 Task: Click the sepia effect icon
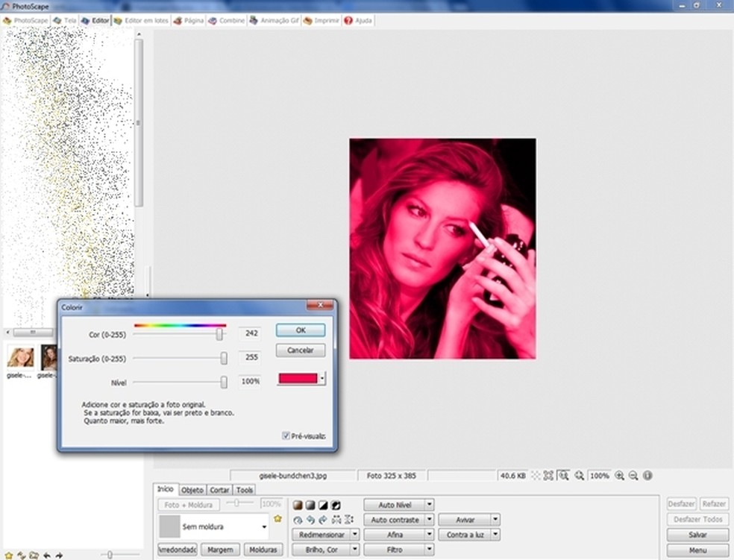click(x=298, y=505)
